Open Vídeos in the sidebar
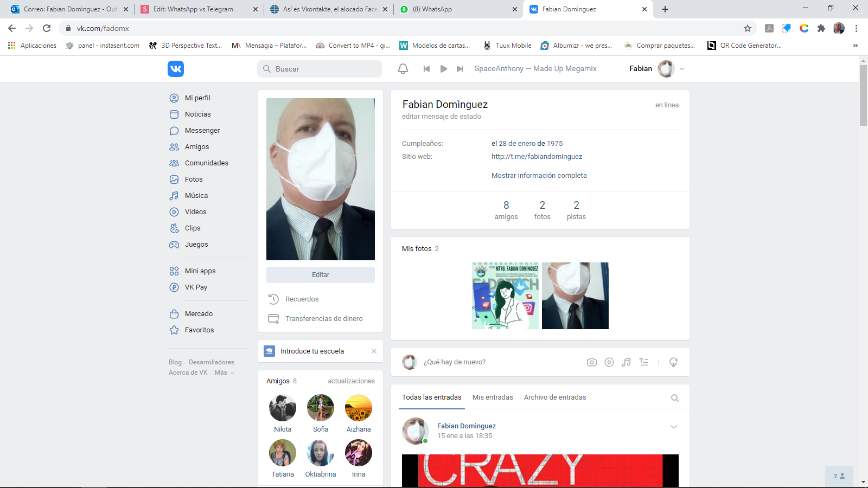The height and width of the screenshot is (488, 868). click(x=195, y=212)
